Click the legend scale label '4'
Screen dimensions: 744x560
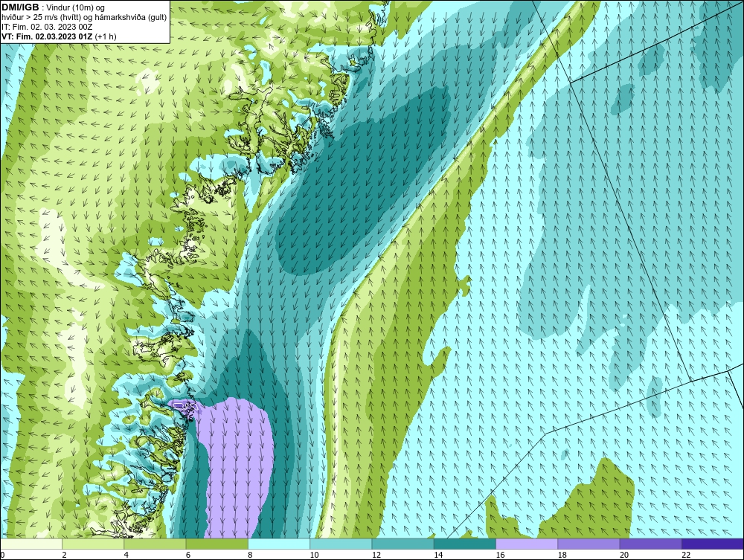click(126, 556)
